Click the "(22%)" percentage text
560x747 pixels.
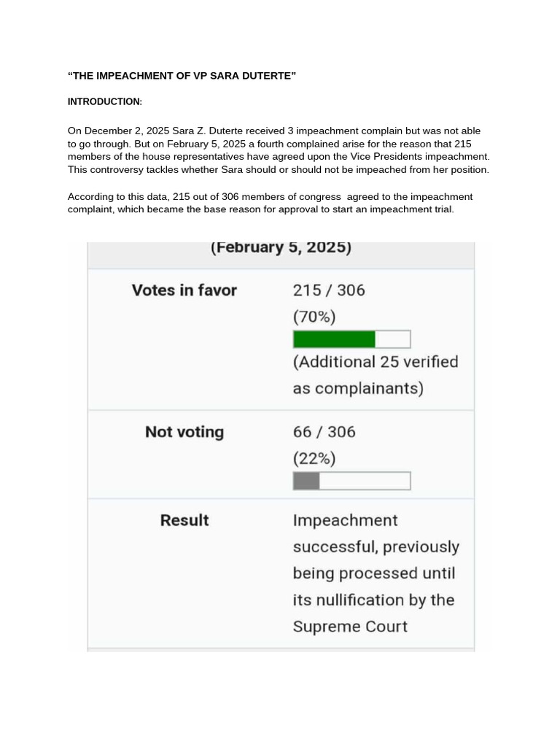click(x=314, y=458)
